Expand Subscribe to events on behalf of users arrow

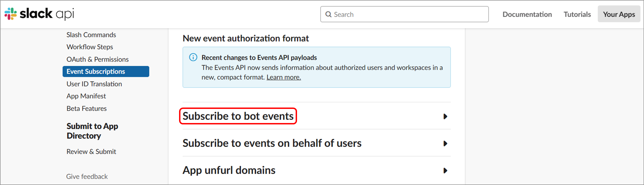tap(445, 144)
